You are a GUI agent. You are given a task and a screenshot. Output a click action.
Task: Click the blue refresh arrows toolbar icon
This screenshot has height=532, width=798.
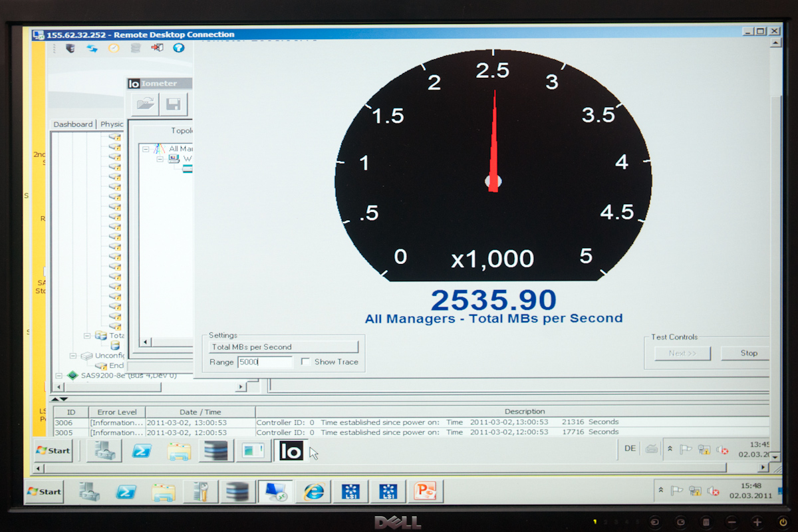coord(92,48)
